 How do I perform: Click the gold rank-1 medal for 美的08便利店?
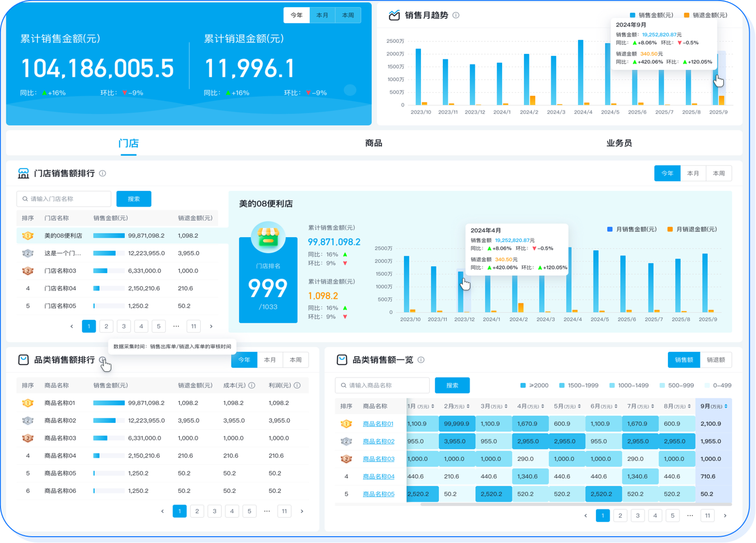(x=28, y=236)
